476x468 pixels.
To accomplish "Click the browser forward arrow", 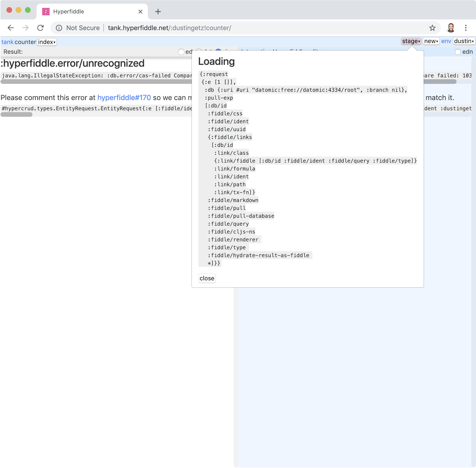I will (25, 28).
